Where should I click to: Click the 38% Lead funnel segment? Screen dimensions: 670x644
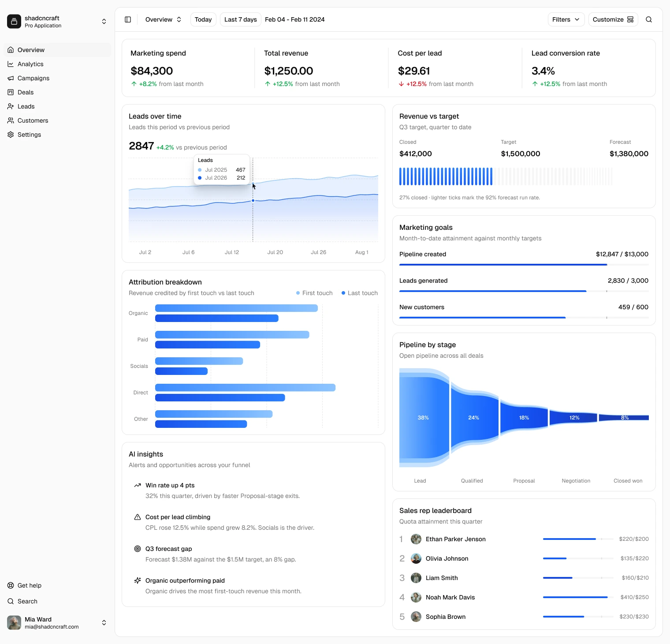click(x=424, y=418)
